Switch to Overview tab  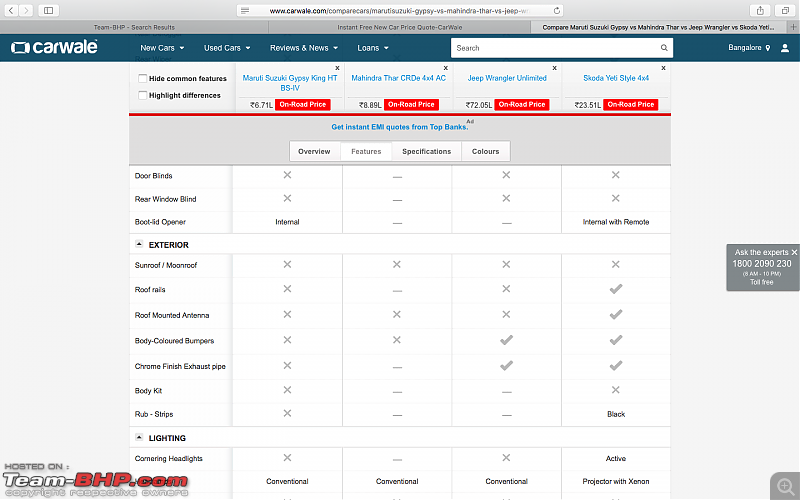[314, 152]
